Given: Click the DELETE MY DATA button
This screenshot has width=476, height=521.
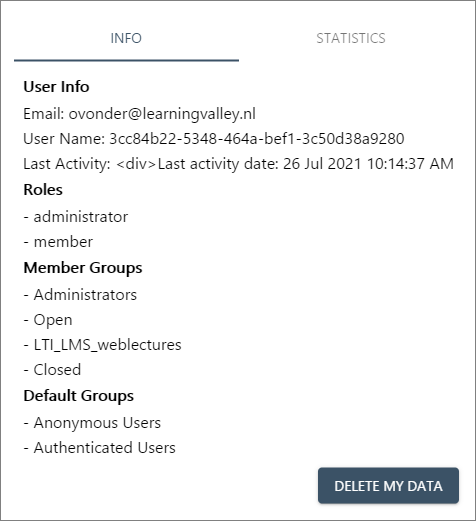Looking at the screenshot, I should [388, 486].
